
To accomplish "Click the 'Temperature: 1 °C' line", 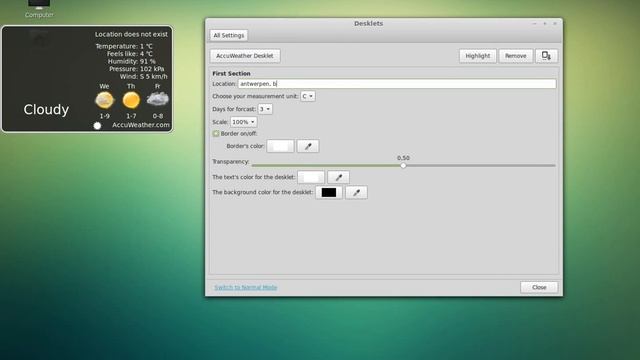I will click(124, 46).
